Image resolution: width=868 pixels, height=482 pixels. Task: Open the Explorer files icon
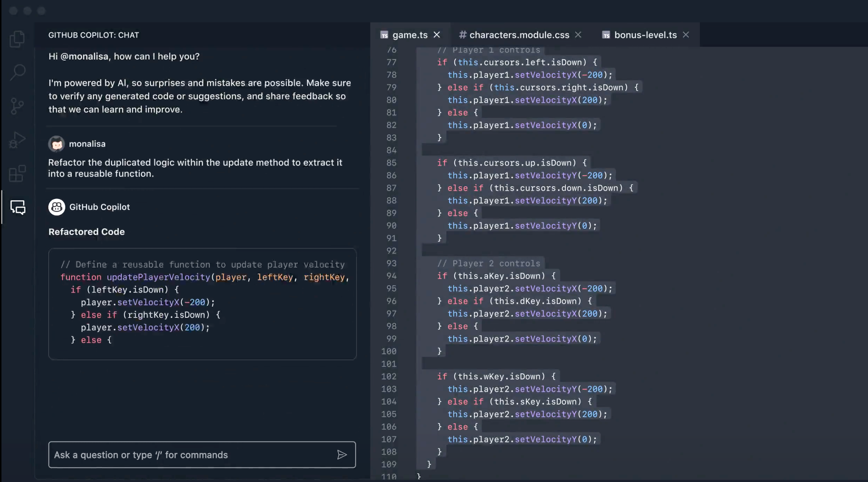17,39
